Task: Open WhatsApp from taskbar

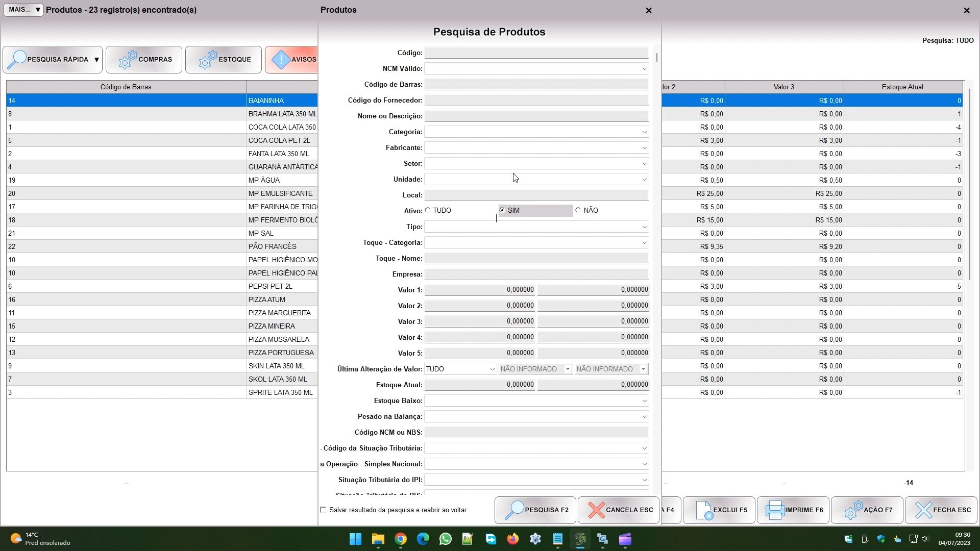Action: tap(446, 539)
